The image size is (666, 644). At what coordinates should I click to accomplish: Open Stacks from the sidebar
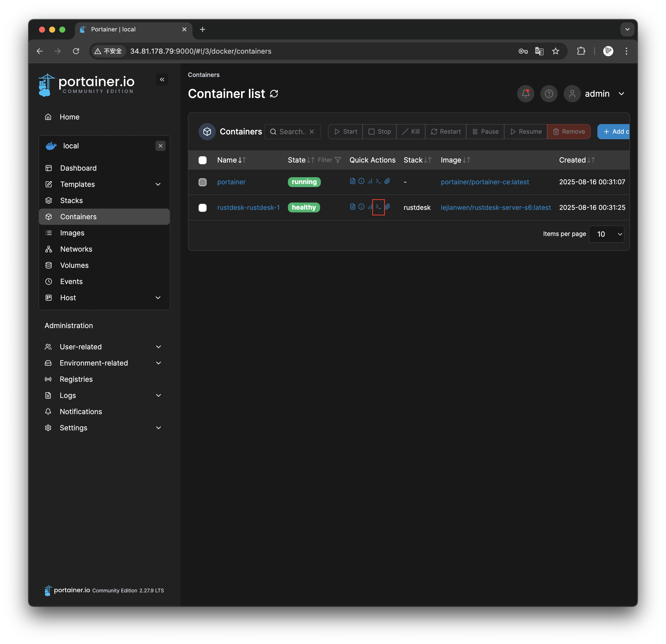coord(71,200)
